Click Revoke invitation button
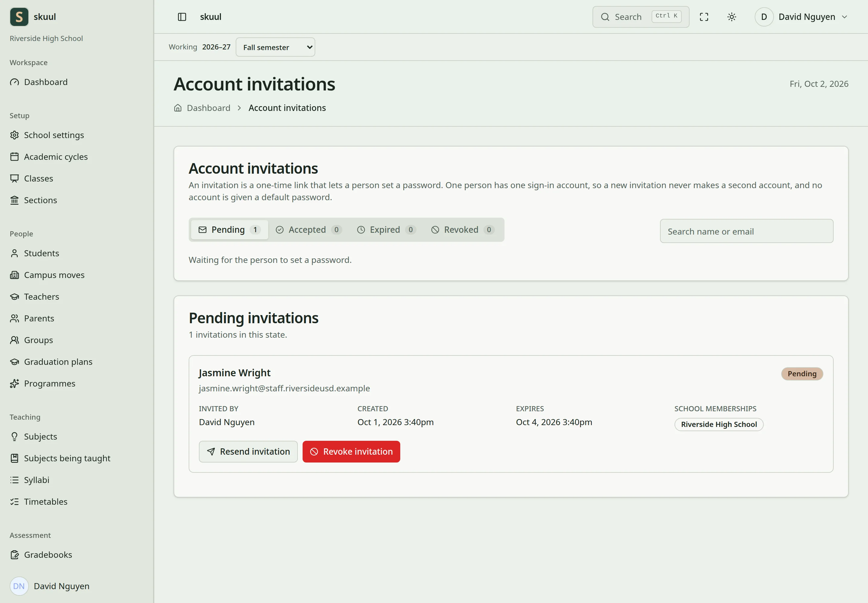868x603 pixels. tap(351, 452)
